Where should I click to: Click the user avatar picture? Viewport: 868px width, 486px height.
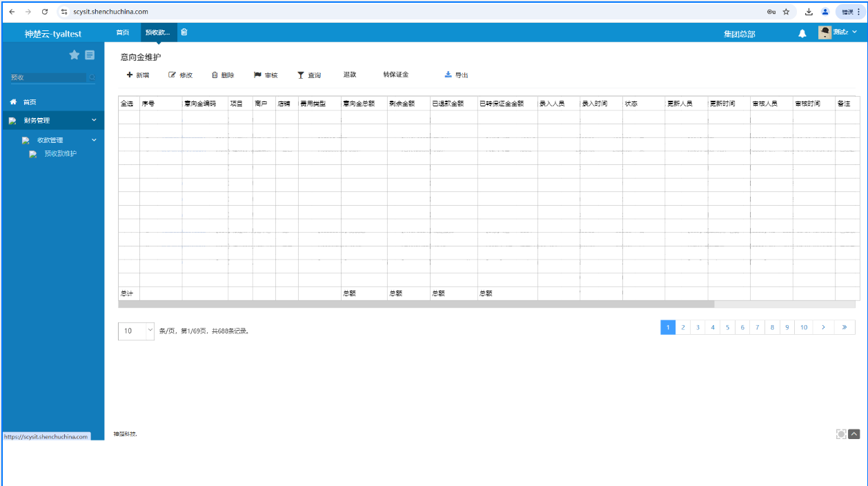coord(825,32)
